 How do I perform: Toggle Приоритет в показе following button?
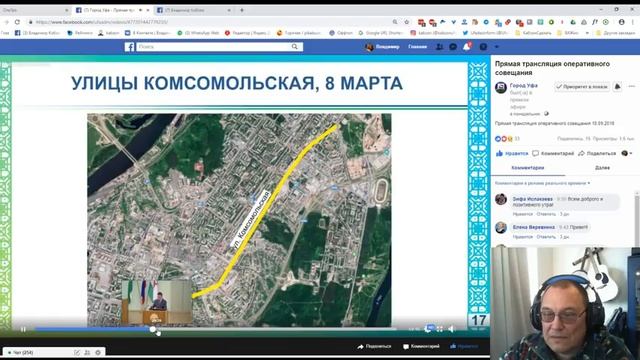tap(582, 87)
